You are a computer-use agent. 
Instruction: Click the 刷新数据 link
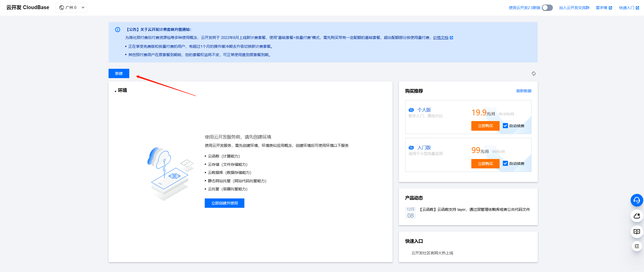(x=524, y=91)
